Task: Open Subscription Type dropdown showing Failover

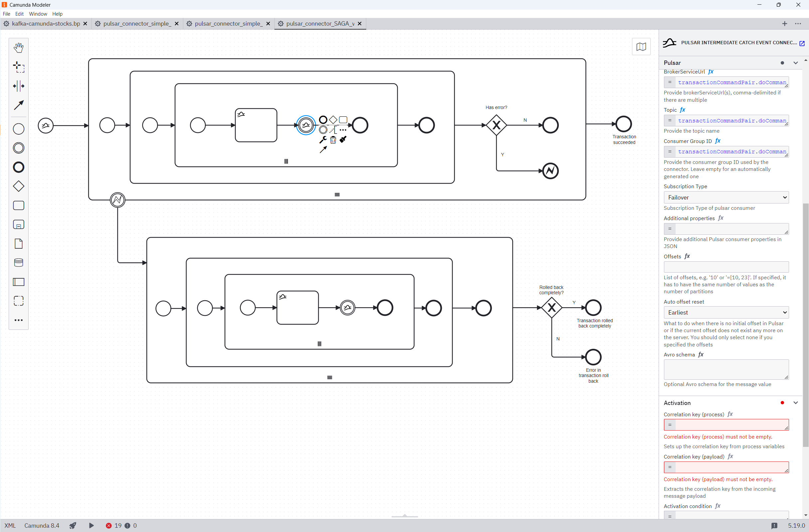Action: point(726,198)
